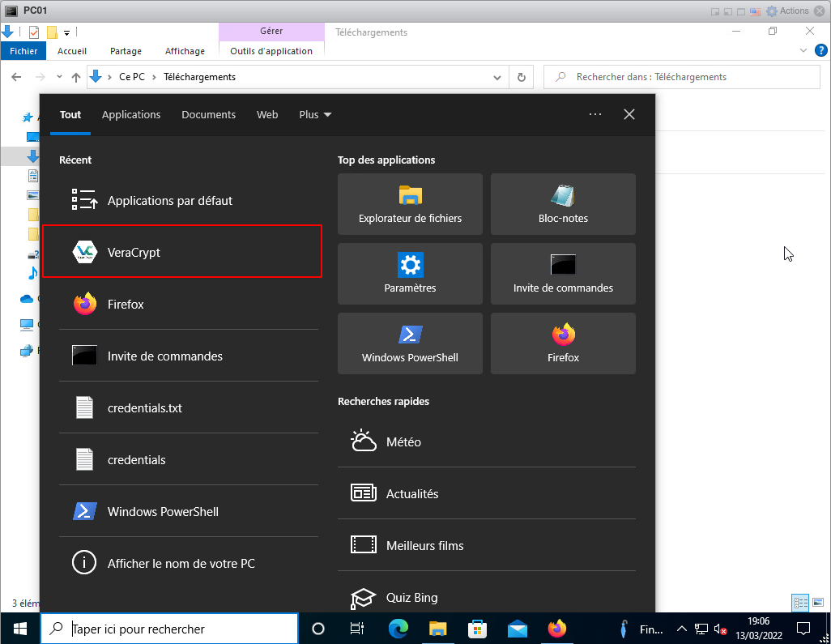This screenshot has height=644, width=831.
Task: Open the Affichage ribbon tab
Action: click(x=185, y=51)
